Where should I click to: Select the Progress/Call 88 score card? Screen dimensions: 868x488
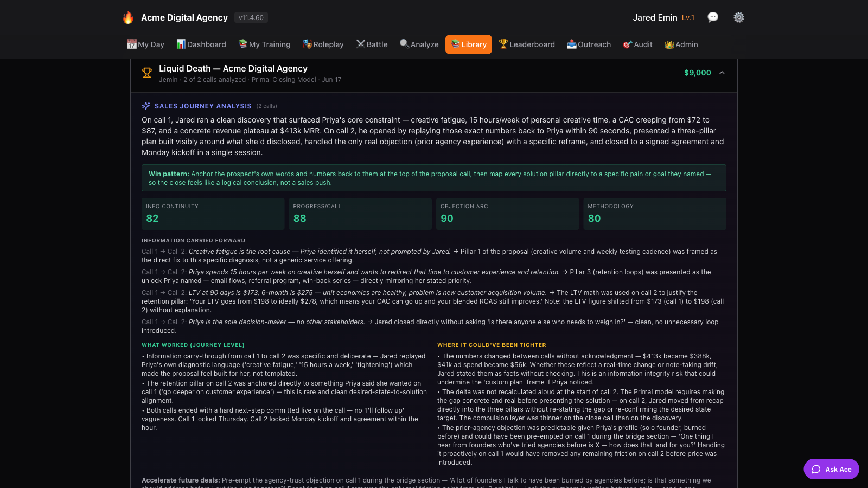pyautogui.click(x=360, y=214)
